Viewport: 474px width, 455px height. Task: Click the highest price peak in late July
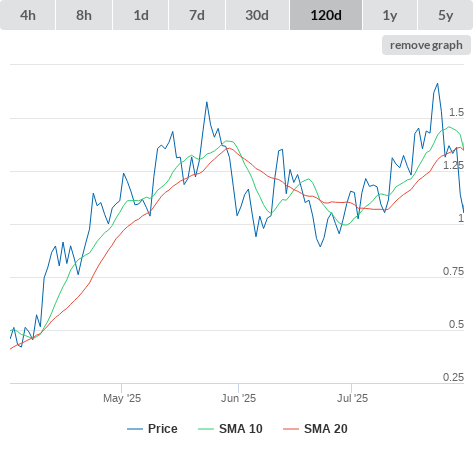point(438,84)
